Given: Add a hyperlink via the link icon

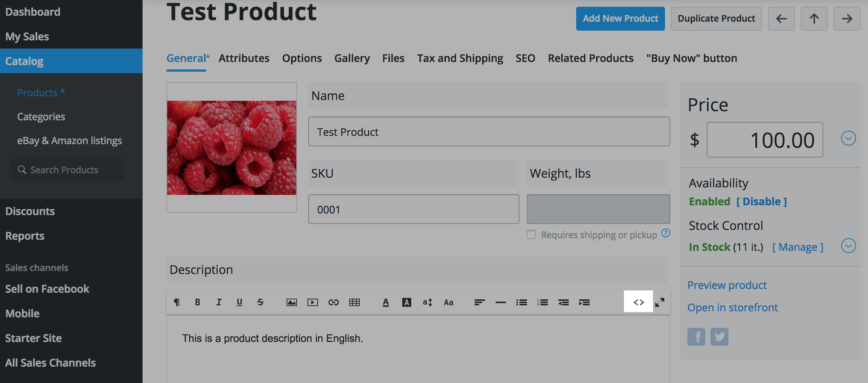Looking at the screenshot, I should (x=333, y=302).
